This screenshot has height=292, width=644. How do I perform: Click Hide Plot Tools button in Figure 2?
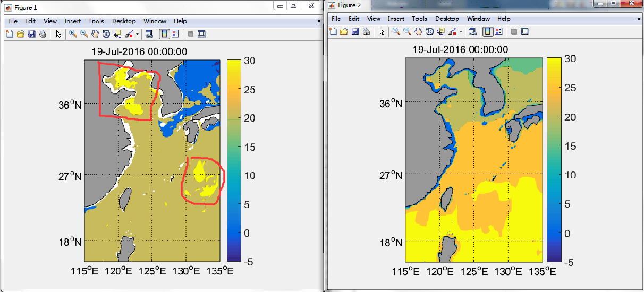coord(514,31)
